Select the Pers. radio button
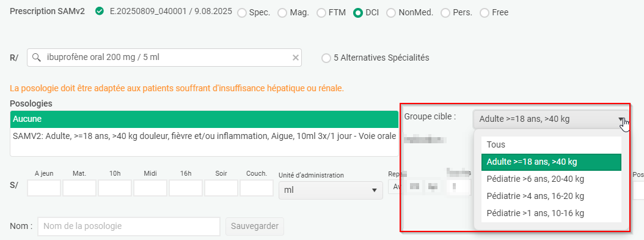Image resolution: width=644 pixels, height=240 pixels. point(445,13)
